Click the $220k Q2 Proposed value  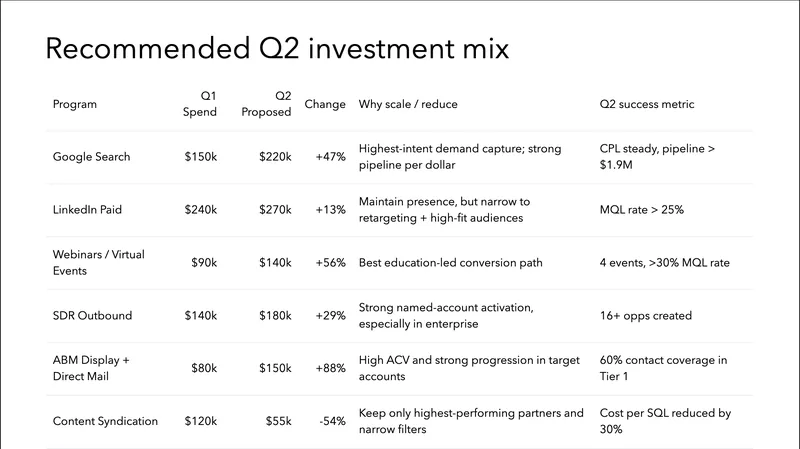(x=273, y=157)
